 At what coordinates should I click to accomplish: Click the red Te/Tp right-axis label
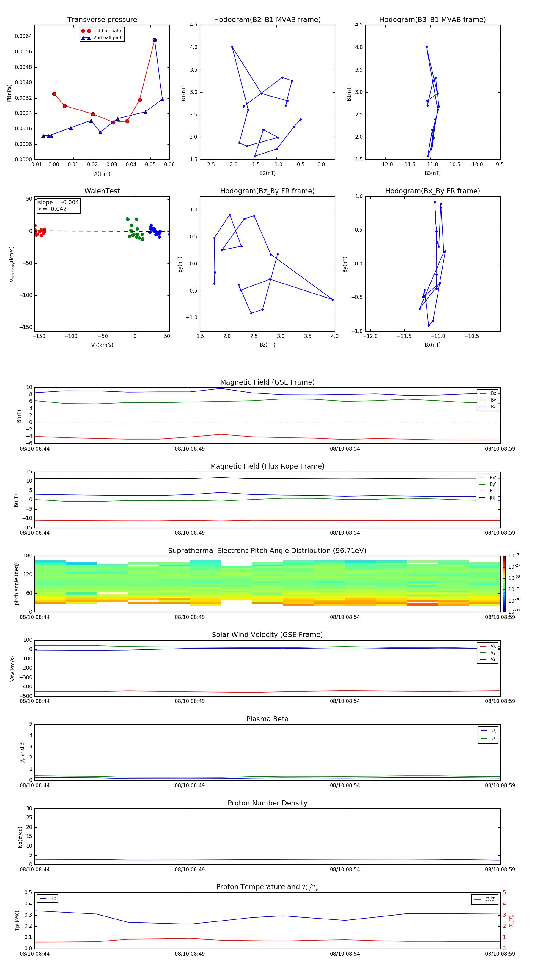512,921
